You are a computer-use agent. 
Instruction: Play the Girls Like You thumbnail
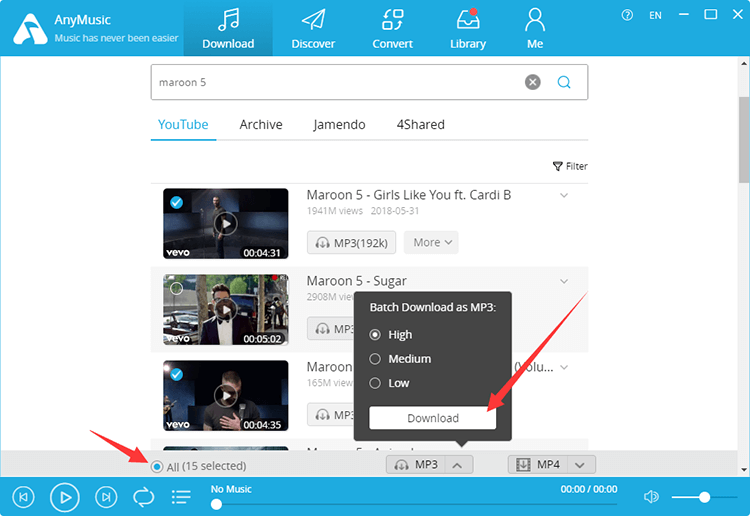tap(226, 223)
